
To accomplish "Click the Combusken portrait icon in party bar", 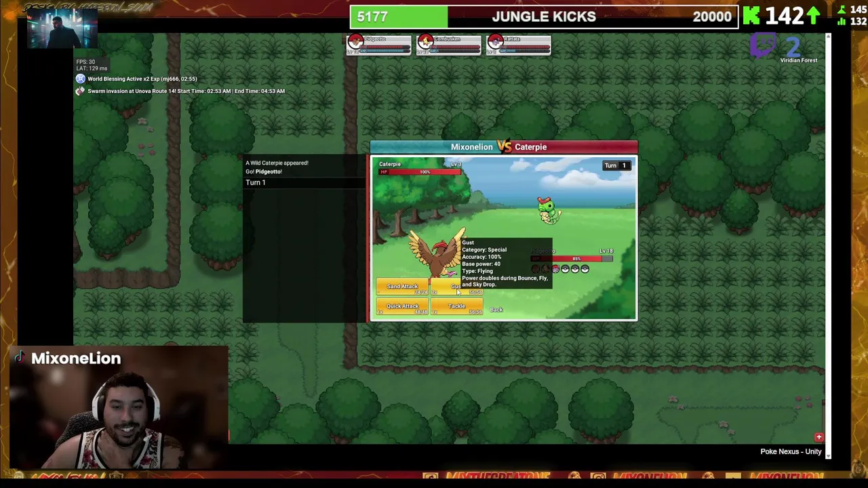I will [x=425, y=42].
